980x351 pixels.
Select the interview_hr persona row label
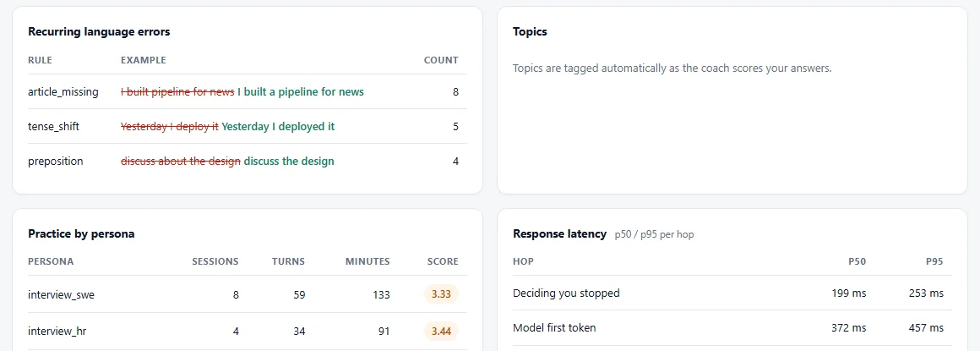(57, 331)
